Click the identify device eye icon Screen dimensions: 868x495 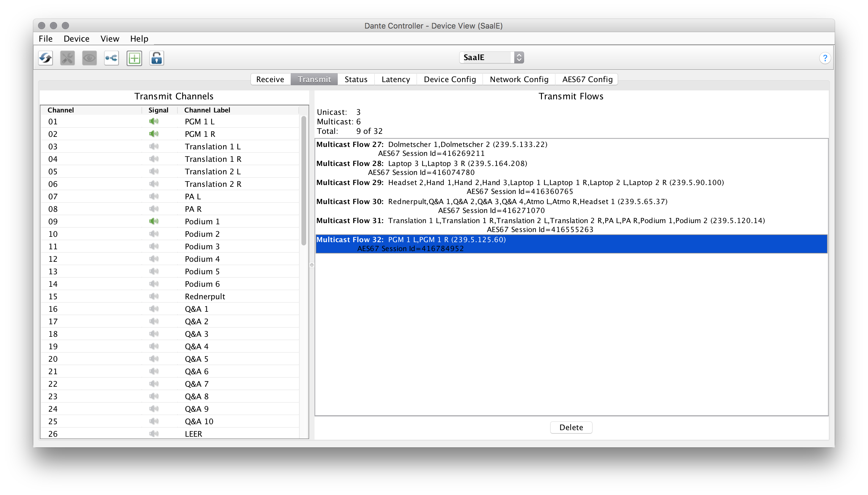click(x=89, y=58)
